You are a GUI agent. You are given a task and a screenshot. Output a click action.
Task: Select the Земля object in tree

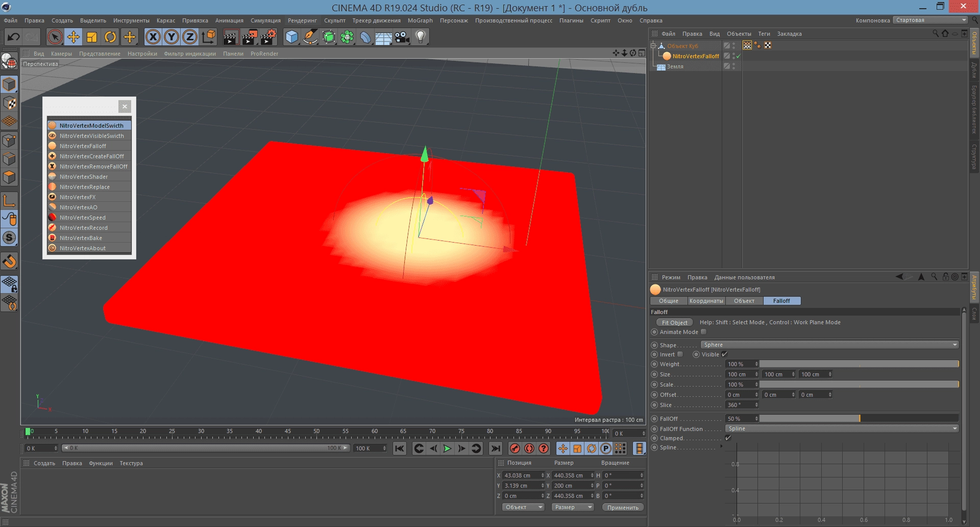coord(675,66)
